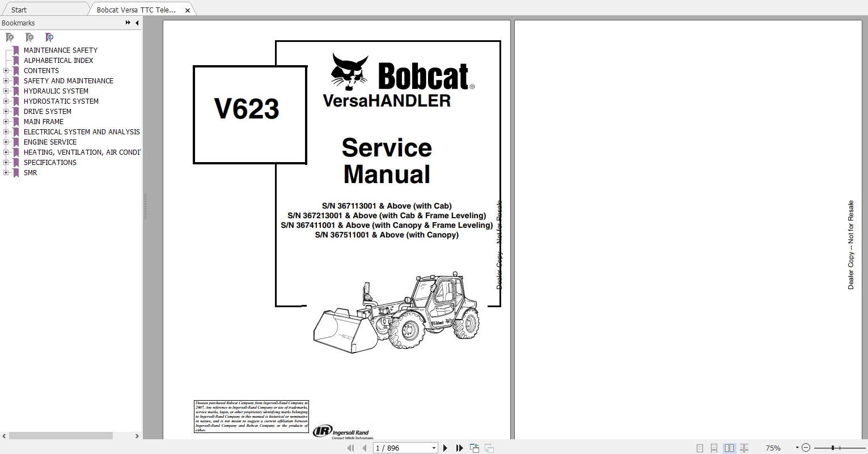Click the 75% zoom value

coord(773,448)
